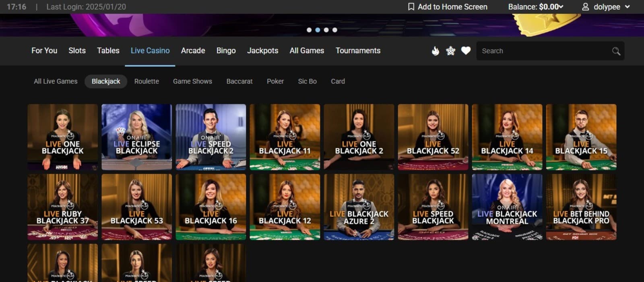Open the dolypee account dropdown
Viewport: 644px width, 282px height.
606,7
